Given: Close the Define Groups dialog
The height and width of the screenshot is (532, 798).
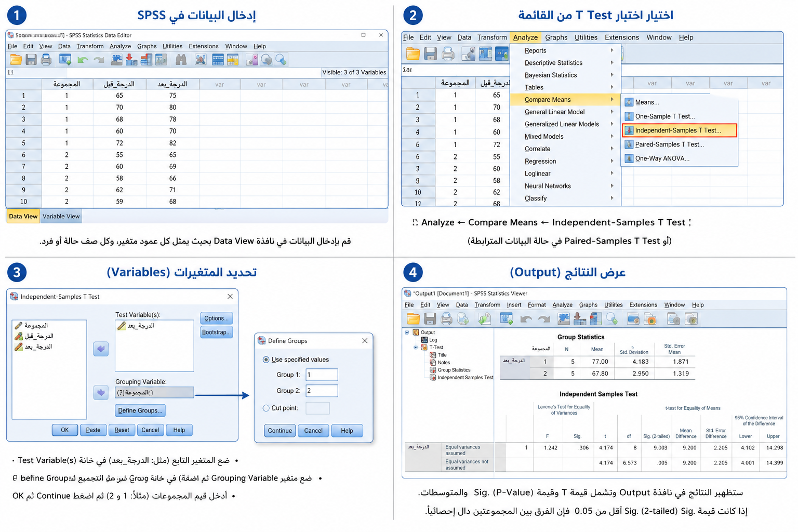Looking at the screenshot, I should click(365, 341).
